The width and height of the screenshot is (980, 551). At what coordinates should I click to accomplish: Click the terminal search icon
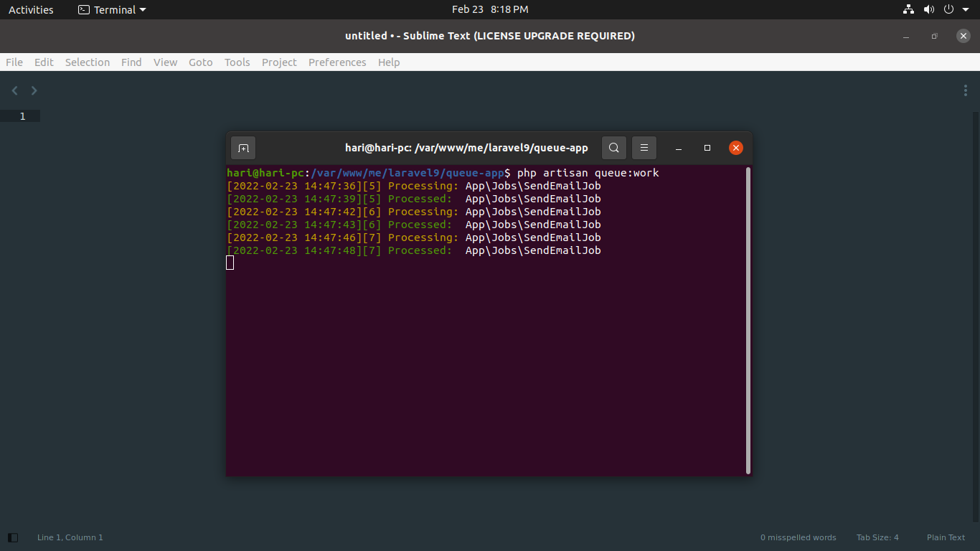click(x=613, y=148)
